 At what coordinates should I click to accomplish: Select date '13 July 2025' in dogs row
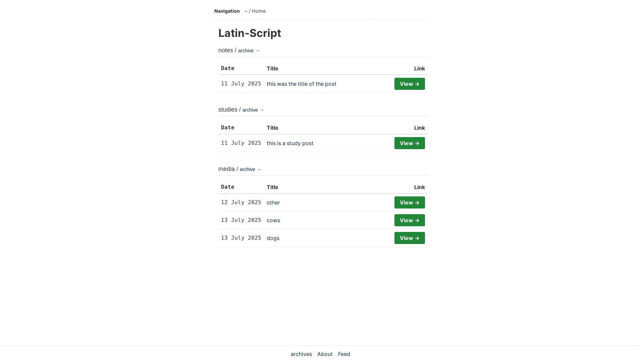[x=241, y=238]
